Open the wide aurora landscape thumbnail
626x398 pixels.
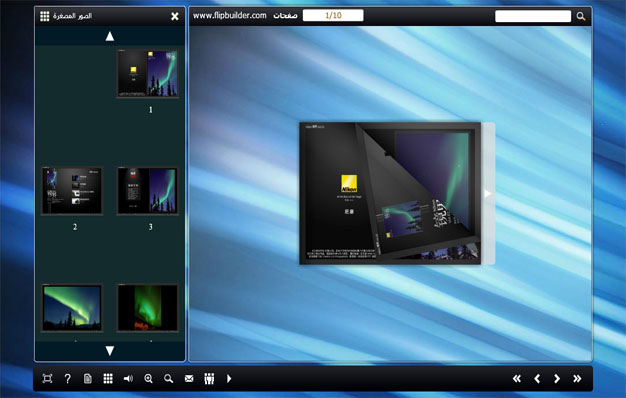point(72,308)
